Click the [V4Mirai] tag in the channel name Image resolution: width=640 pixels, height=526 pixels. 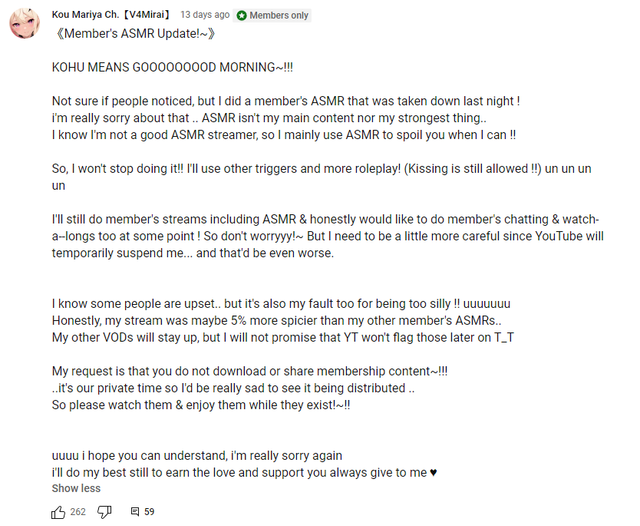pos(147,15)
